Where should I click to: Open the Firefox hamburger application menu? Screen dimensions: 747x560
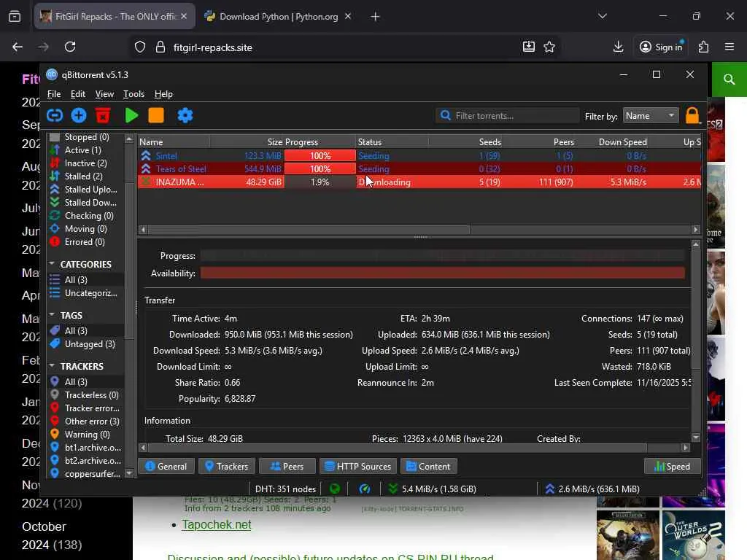[729, 47]
